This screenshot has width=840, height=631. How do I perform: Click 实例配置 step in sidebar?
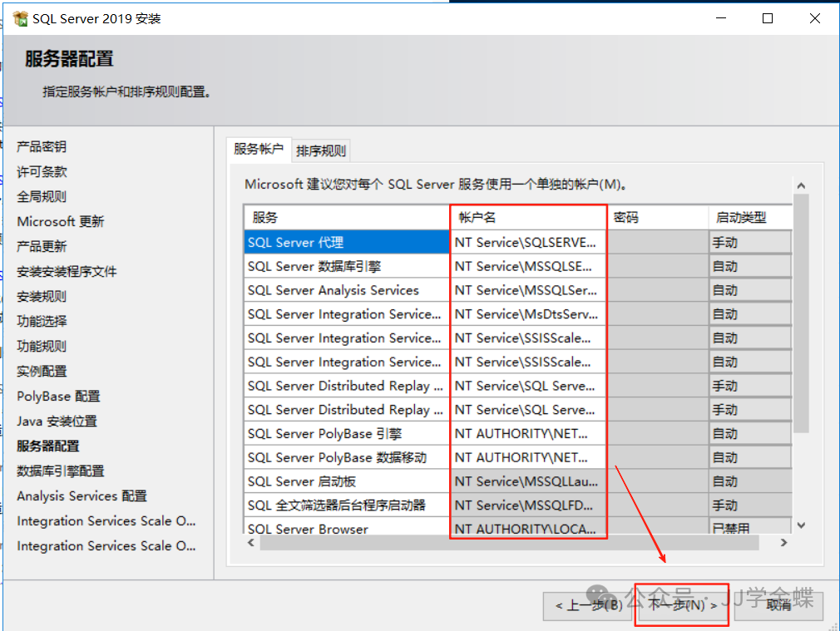42,372
